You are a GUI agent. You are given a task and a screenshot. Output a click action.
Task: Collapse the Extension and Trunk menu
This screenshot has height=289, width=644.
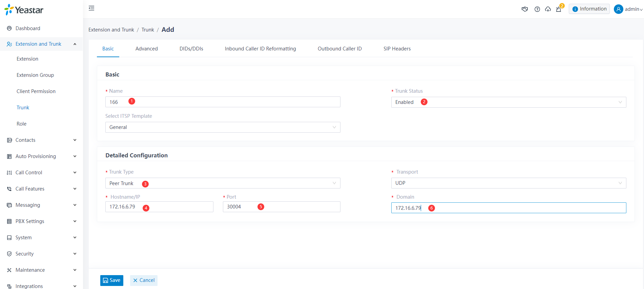point(75,44)
